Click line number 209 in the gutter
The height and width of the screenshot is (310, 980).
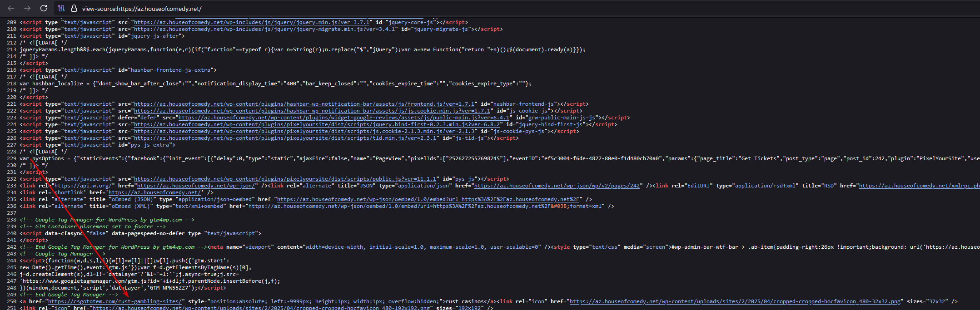[x=11, y=22]
